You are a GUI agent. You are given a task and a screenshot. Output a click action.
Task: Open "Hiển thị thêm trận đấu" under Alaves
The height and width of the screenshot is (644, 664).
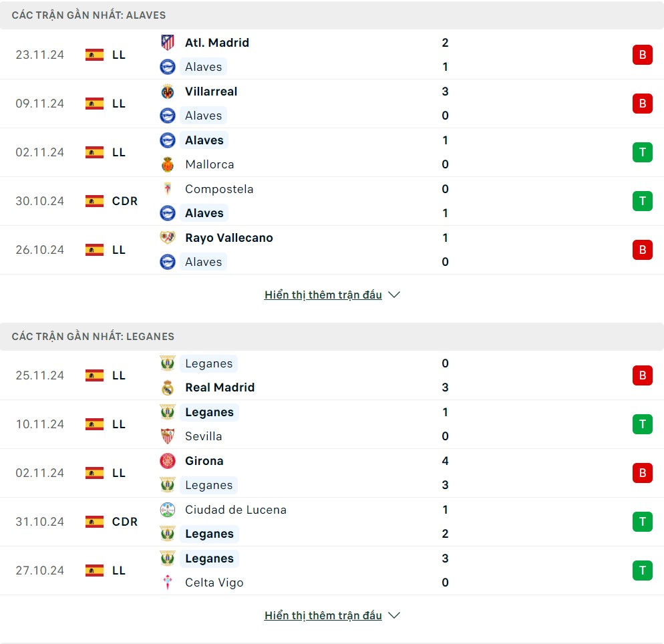click(323, 295)
